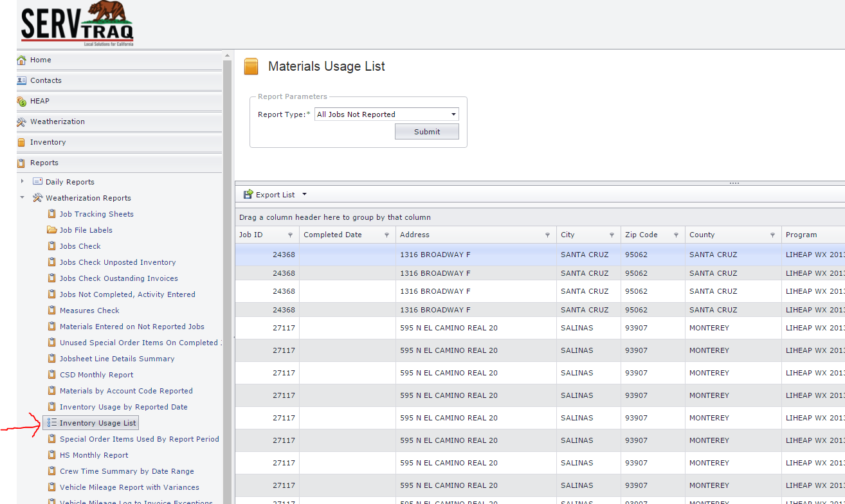Open Contacts using the address card icon
The image size is (845, 504).
(22, 80)
